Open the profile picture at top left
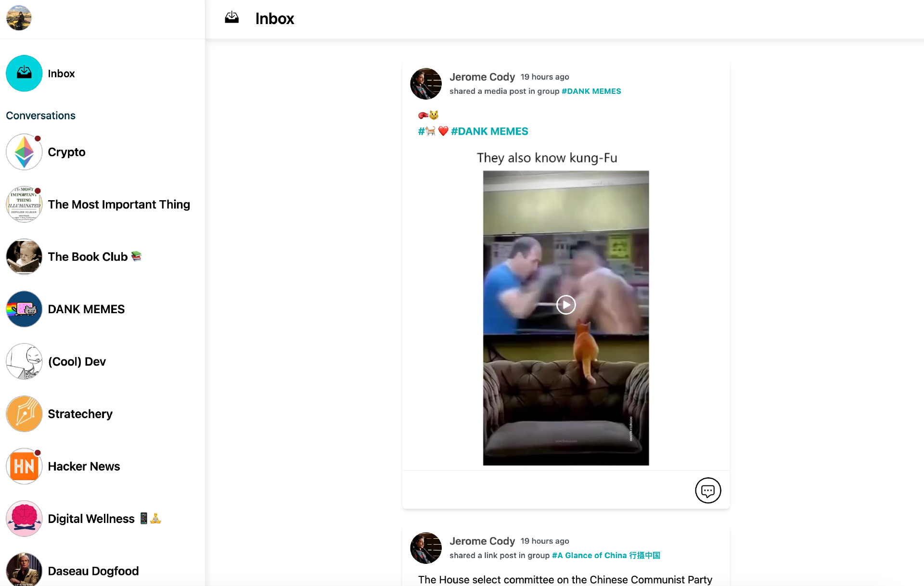The image size is (924, 586). pos(19,18)
